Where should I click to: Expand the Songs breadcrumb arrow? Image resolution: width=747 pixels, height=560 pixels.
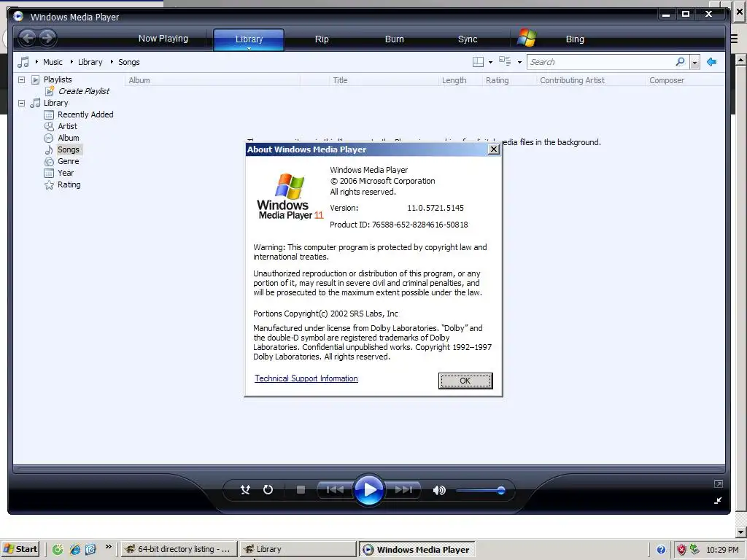[112, 61]
